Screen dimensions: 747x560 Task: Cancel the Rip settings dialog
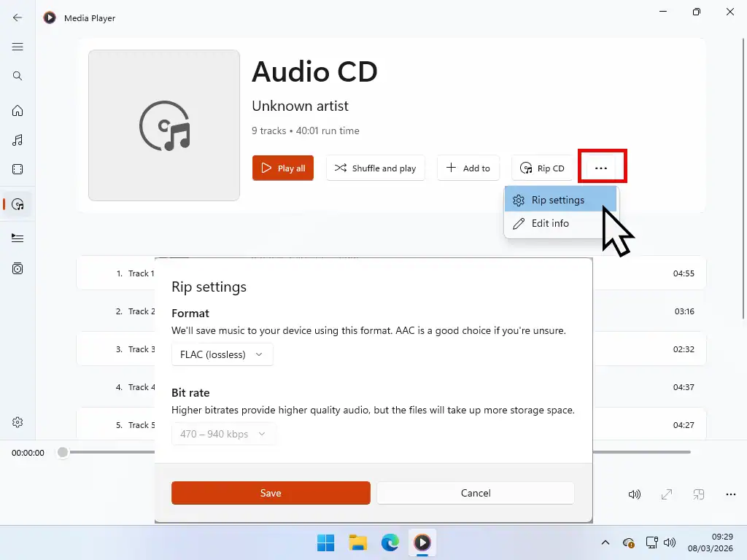click(x=475, y=493)
